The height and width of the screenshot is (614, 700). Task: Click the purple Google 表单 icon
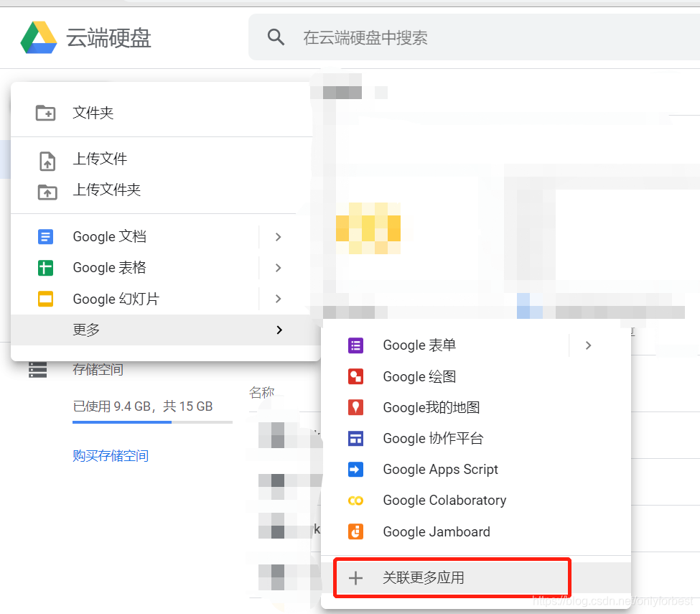355,345
